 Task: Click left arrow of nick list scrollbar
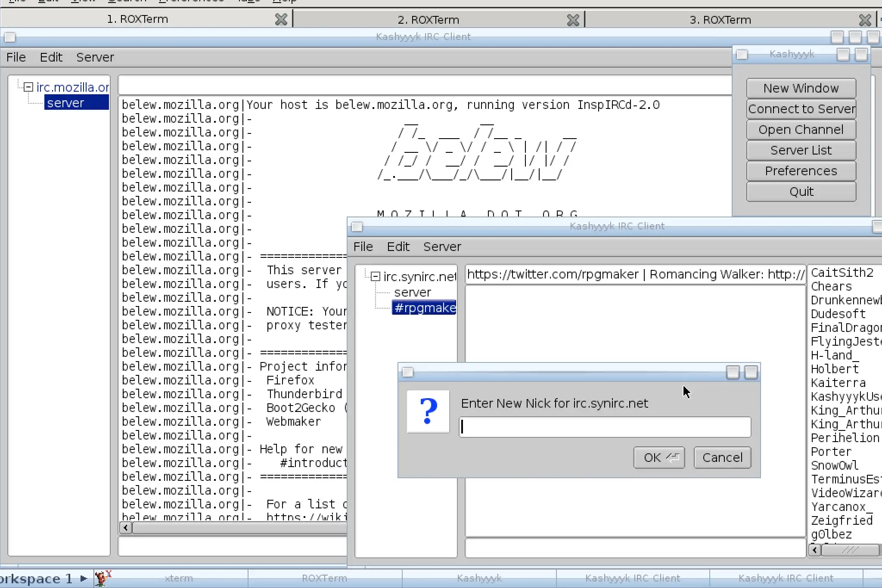coord(814,550)
